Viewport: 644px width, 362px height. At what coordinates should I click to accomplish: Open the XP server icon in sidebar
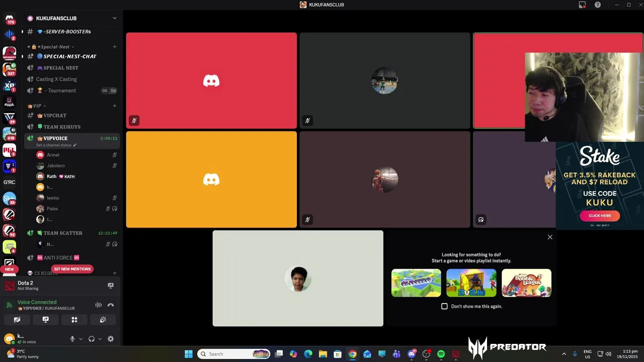(x=10, y=85)
